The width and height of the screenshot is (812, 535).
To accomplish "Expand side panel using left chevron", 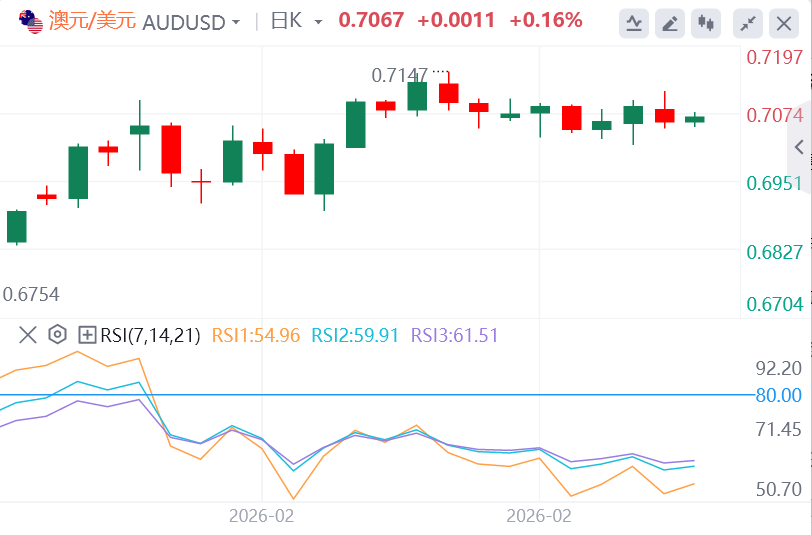I will [x=799, y=147].
